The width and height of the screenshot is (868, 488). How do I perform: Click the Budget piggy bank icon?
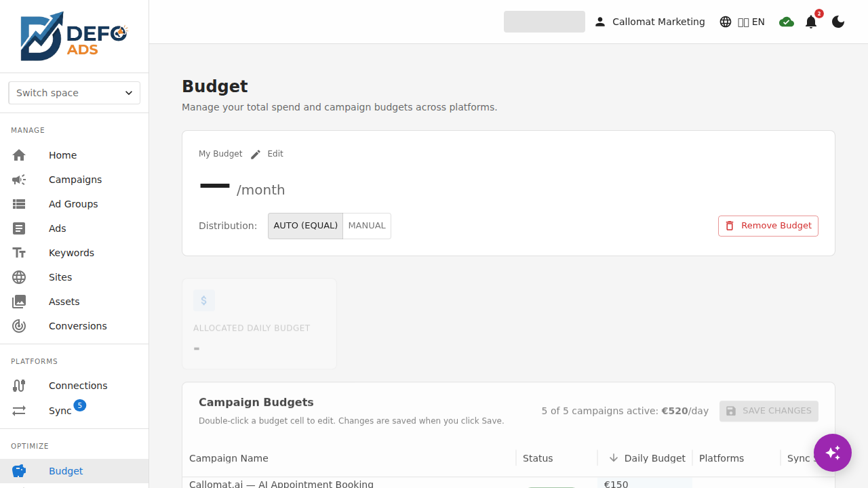point(19,471)
